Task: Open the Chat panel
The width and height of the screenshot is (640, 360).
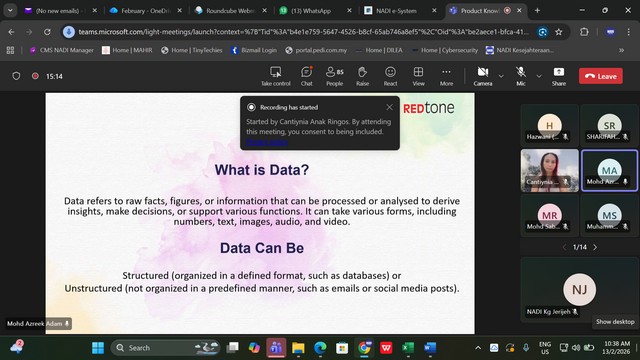Action: coord(307,76)
